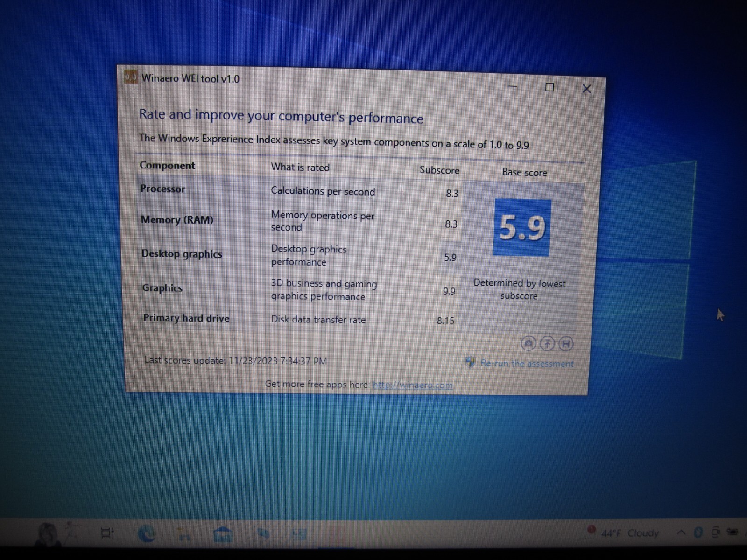Open File Explorer from the taskbar
This screenshot has width=747, height=560.
tap(184, 534)
